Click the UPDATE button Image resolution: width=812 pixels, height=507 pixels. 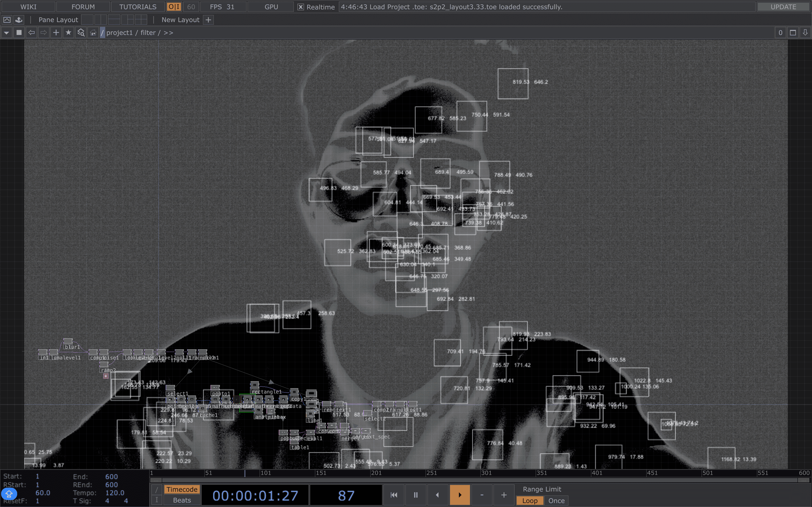pyautogui.click(x=783, y=7)
